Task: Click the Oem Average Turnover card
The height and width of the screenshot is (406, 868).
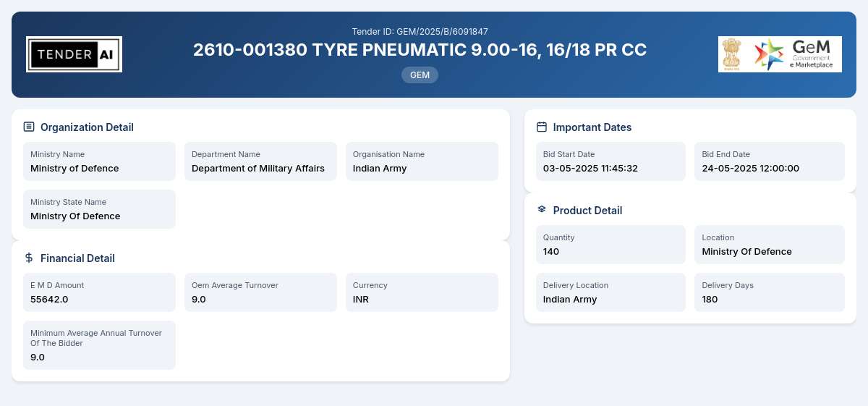Action: (260, 292)
